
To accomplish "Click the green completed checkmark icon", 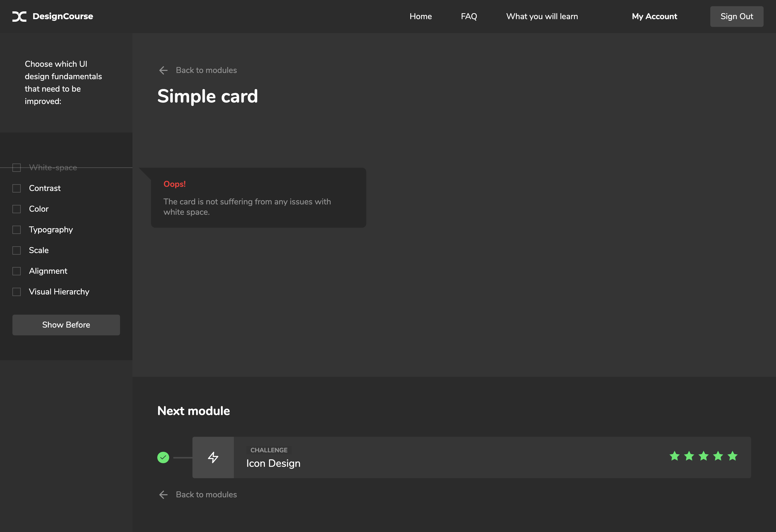I will (x=163, y=457).
